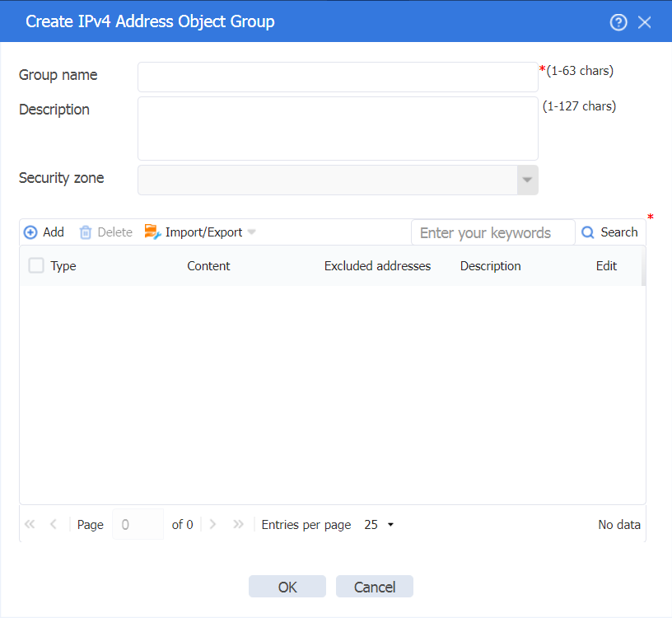Sort by the Content column header

coord(208,266)
